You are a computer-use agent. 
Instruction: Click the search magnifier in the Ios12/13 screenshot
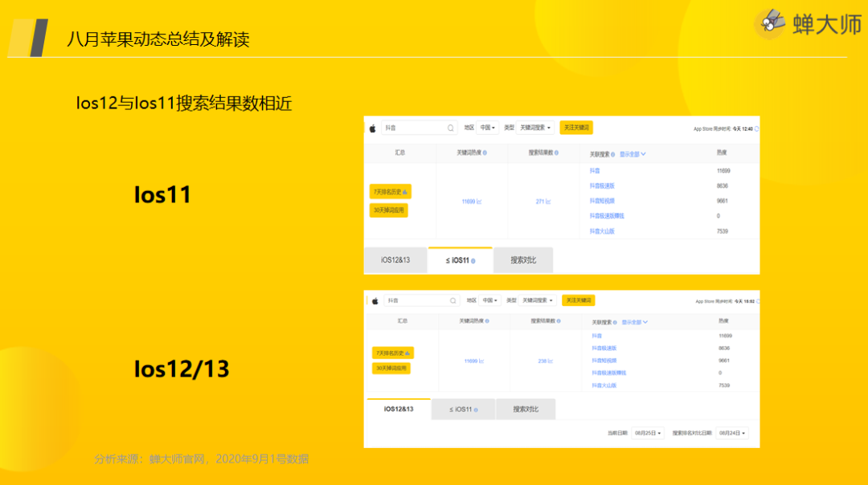(452, 301)
